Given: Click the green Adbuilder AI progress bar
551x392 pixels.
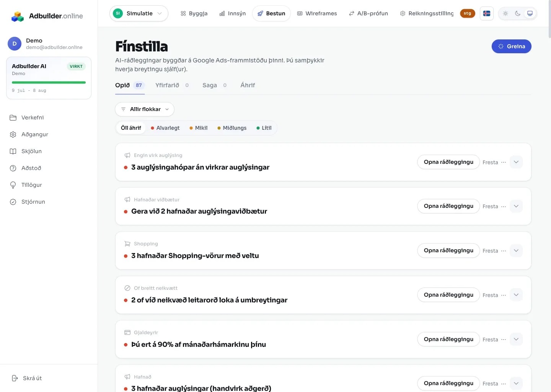Looking at the screenshot, I should (x=49, y=82).
